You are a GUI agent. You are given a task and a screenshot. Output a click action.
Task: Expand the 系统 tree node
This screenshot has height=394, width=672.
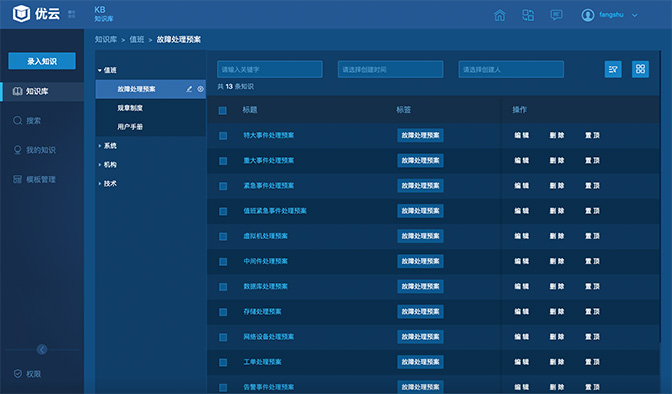tap(100, 146)
